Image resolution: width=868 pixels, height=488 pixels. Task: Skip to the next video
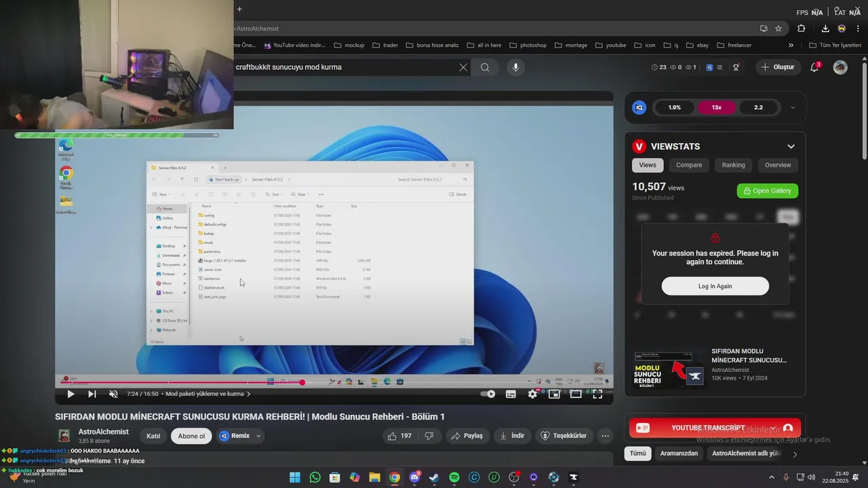point(92,394)
